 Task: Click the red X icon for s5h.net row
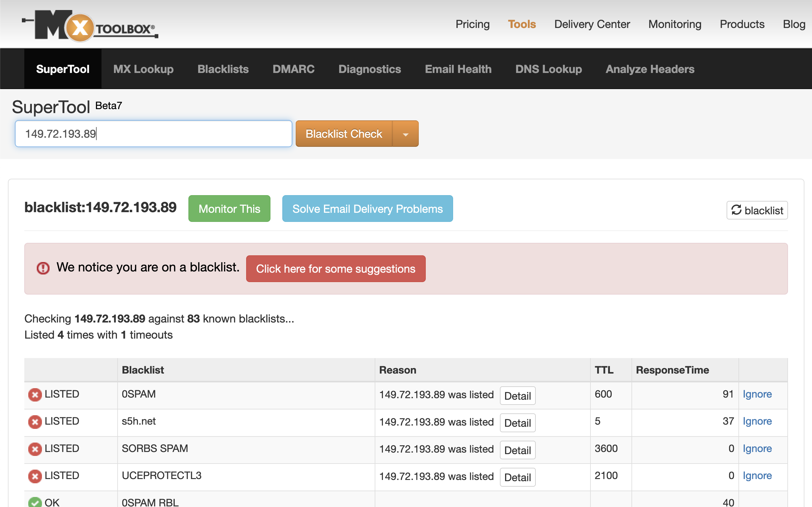pyautogui.click(x=35, y=422)
